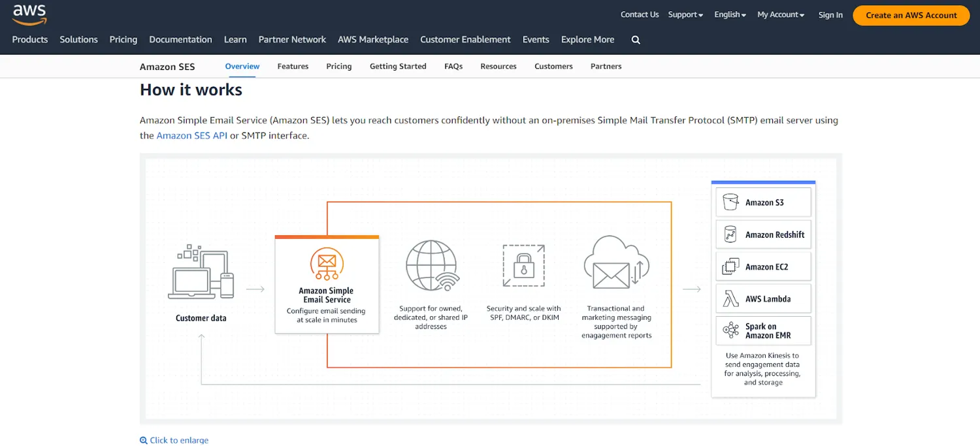
Task: Open the Learn menu
Action: pyautogui.click(x=235, y=39)
